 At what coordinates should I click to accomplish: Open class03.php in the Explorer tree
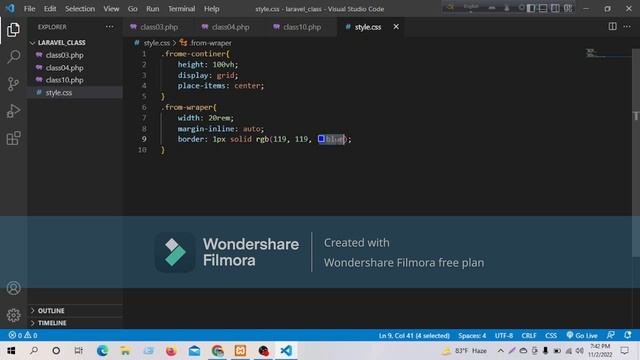tap(64, 55)
